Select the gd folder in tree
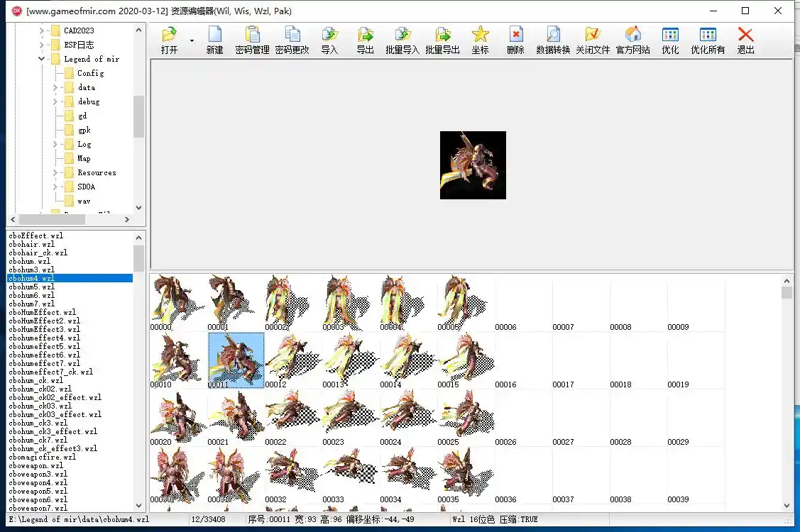Viewport: 800px width, 532px height. pos(82,116)
